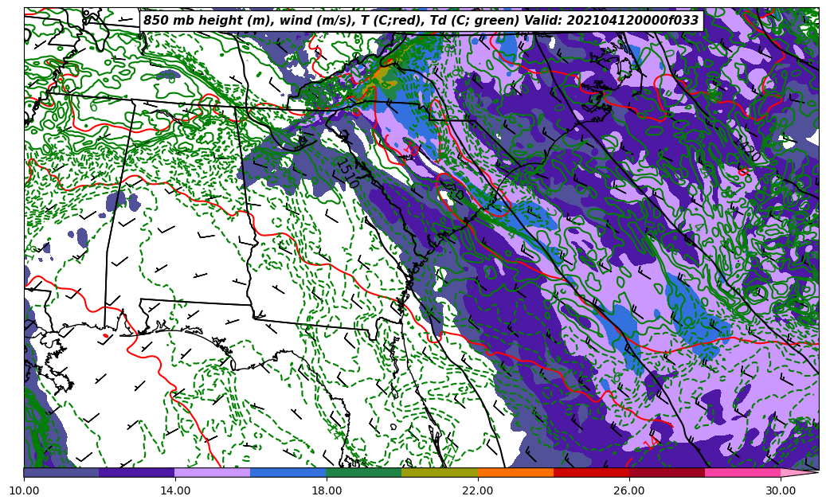
Task: Select the blue 16–18 colorbar segment
Action: point(288,472)
